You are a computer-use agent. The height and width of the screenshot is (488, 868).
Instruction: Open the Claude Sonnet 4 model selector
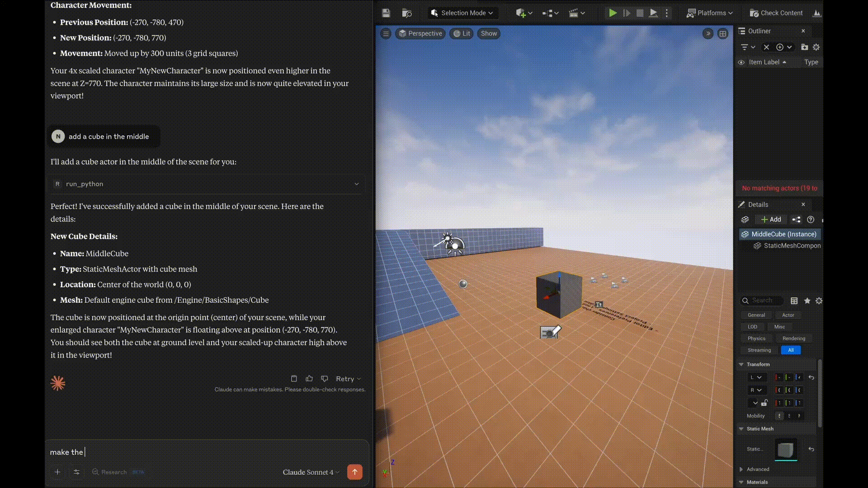311,472
